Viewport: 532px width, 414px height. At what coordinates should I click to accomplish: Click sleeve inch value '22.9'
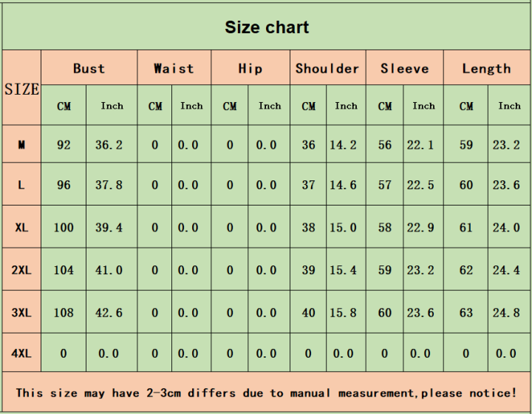(x=420, y=228)
